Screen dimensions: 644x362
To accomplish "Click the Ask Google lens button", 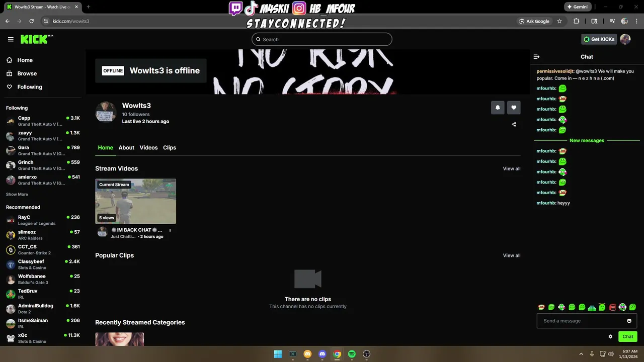I will (x=534, y=21).
